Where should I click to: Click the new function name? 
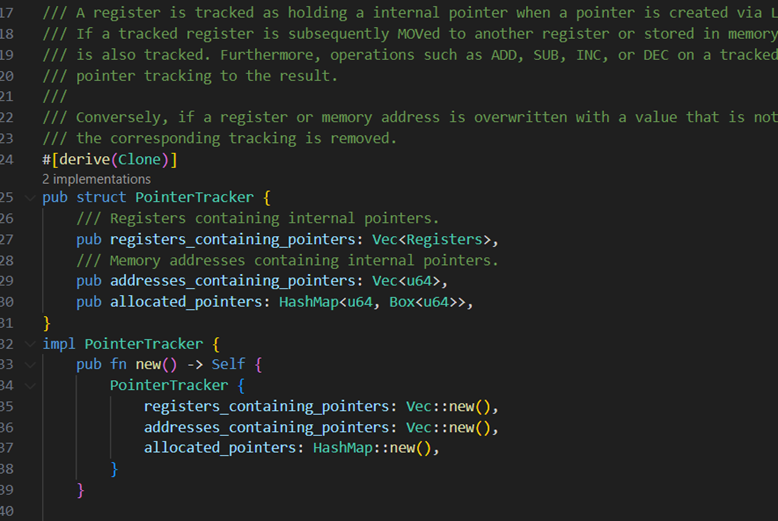click(x=148, y=364)
